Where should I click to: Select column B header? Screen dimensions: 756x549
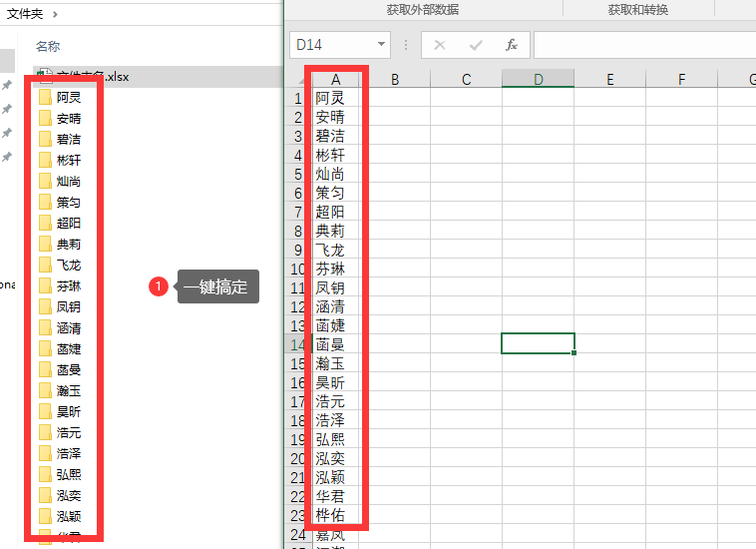(x=395, y=79)
